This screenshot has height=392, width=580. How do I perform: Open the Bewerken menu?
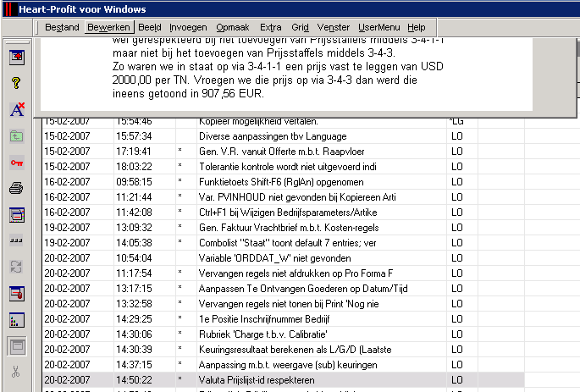(108, 27)
